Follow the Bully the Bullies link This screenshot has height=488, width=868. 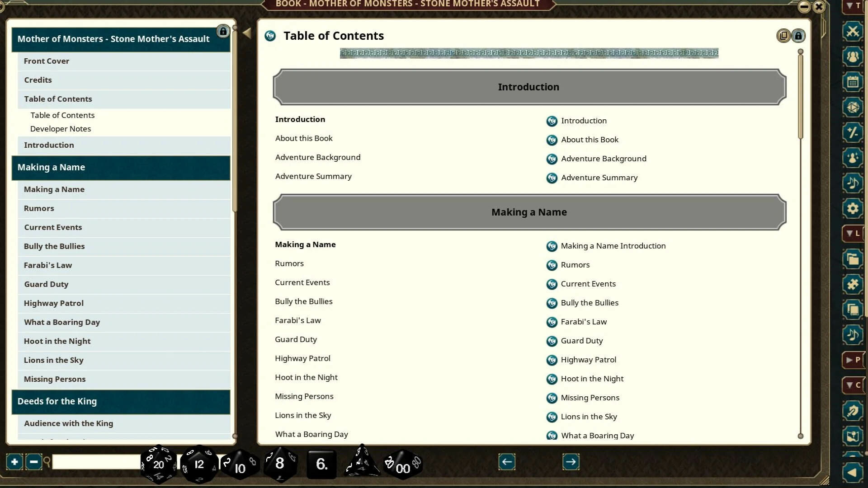click(x=589, y=303)
